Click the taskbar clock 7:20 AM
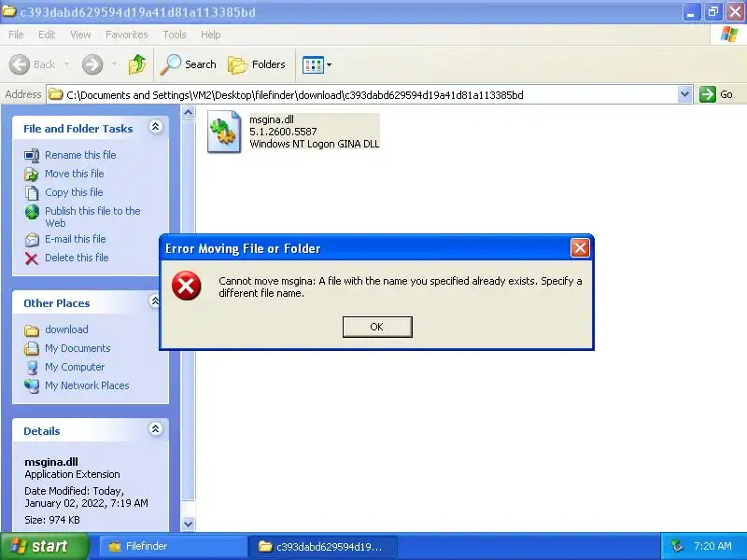The image size is (747, 560). (712, 546)
